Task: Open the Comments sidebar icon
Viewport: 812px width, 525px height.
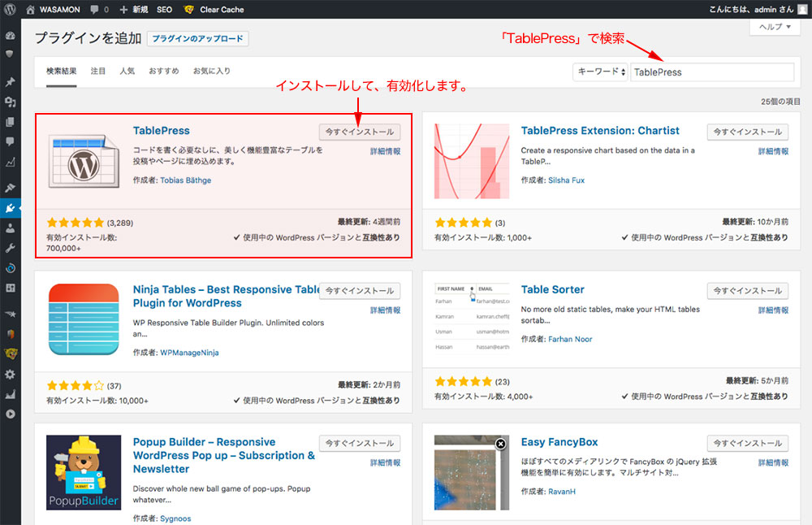Action: [x=10, y=141]
